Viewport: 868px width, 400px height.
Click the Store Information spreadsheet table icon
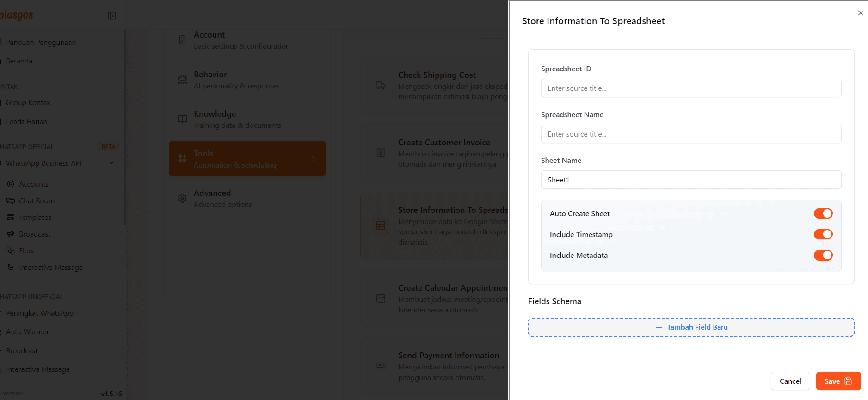381,226
